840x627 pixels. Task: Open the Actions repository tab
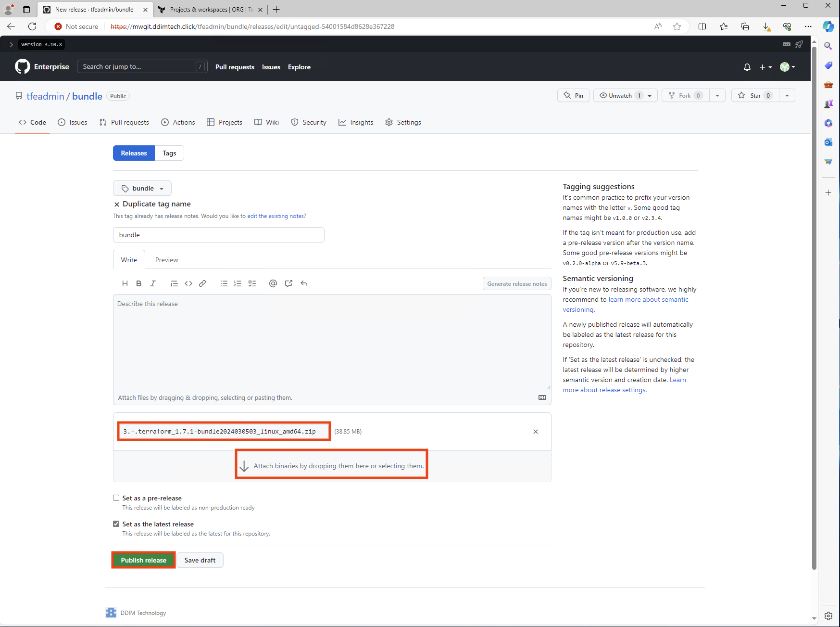point(178,122)
